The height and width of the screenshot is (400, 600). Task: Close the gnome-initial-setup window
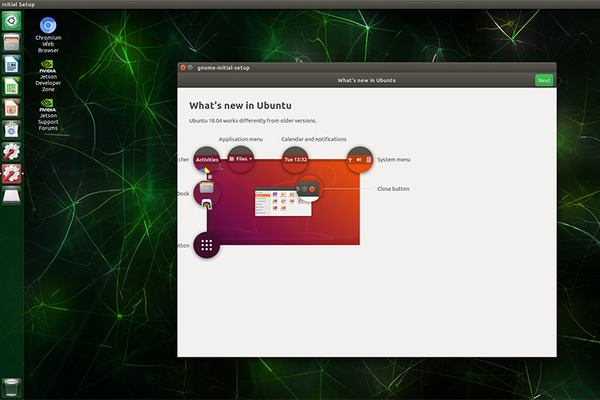pyautogui.click(x=184, y=66)
